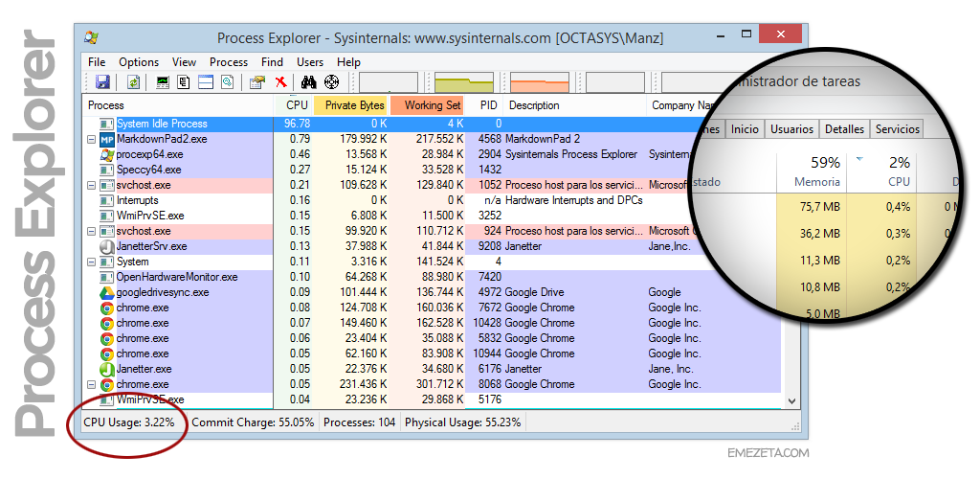Viewport: 980px width, 479px height.
Task: Open the File menu
Action: pos(97,62)
